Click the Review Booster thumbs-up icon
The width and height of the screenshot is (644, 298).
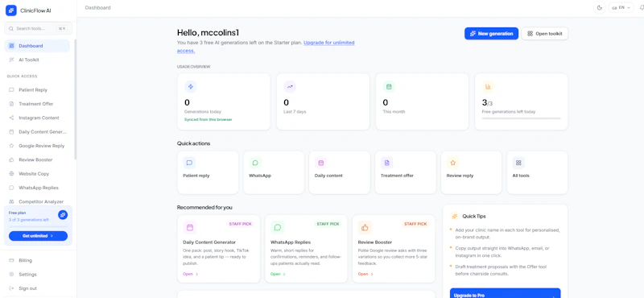coord(365,227)
